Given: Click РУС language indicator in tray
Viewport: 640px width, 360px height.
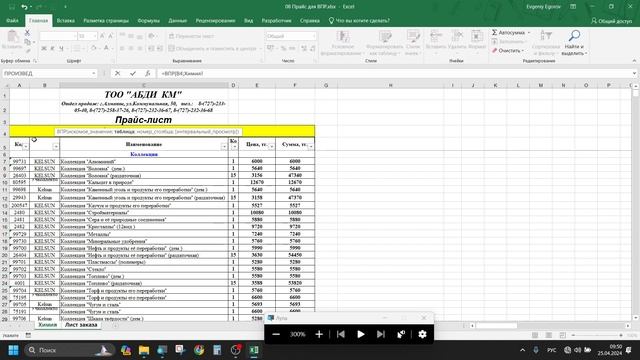Looking at the screenshot, I should click(551, 350).
